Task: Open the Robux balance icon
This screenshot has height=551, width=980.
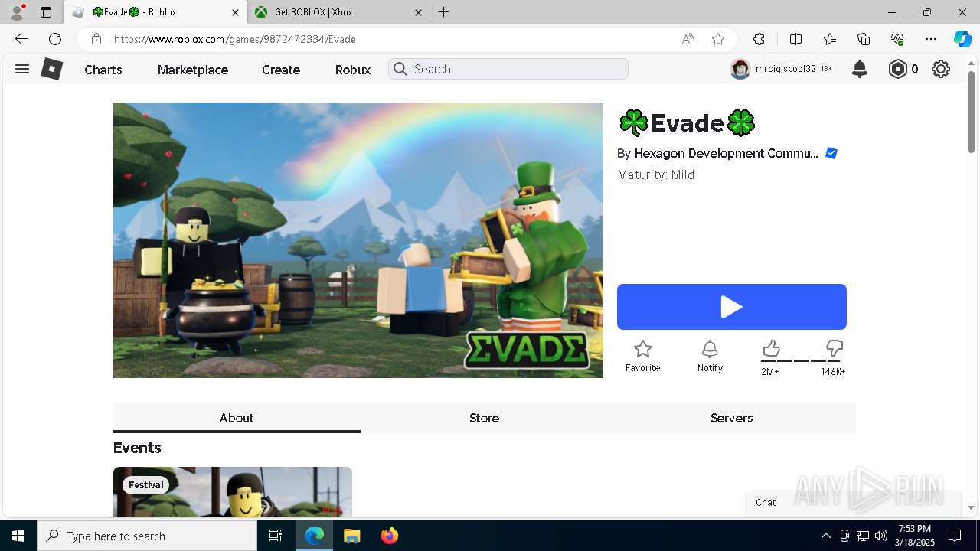Action: click(897, 69)
